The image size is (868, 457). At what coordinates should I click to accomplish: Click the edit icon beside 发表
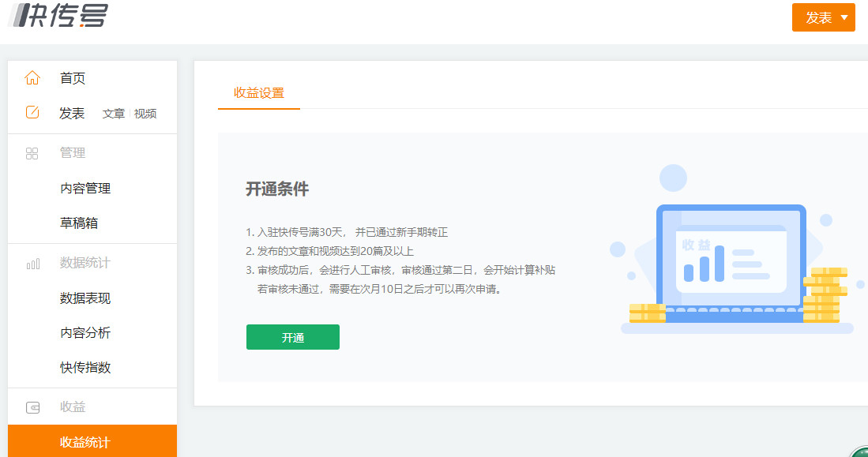pyautogui.click(x=32, y=112)
